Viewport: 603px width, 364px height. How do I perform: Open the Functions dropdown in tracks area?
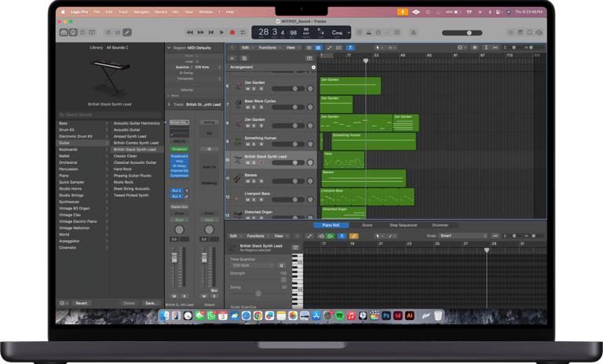[x=269, y=48]
